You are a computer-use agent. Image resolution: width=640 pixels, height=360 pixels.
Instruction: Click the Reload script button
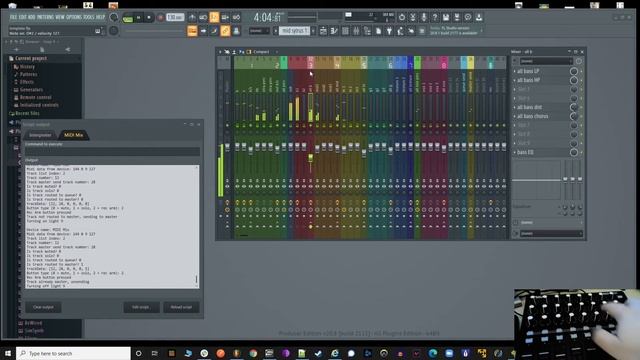click(181, 307)
